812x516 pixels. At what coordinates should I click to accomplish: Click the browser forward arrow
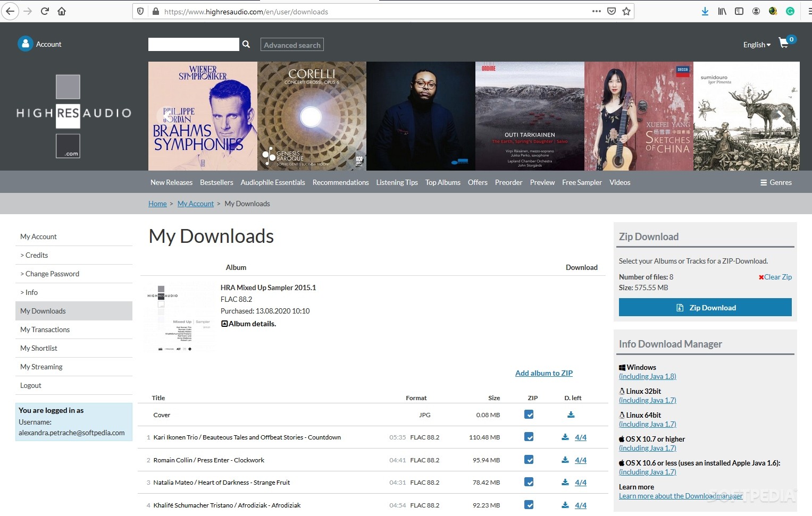[28, 11]
